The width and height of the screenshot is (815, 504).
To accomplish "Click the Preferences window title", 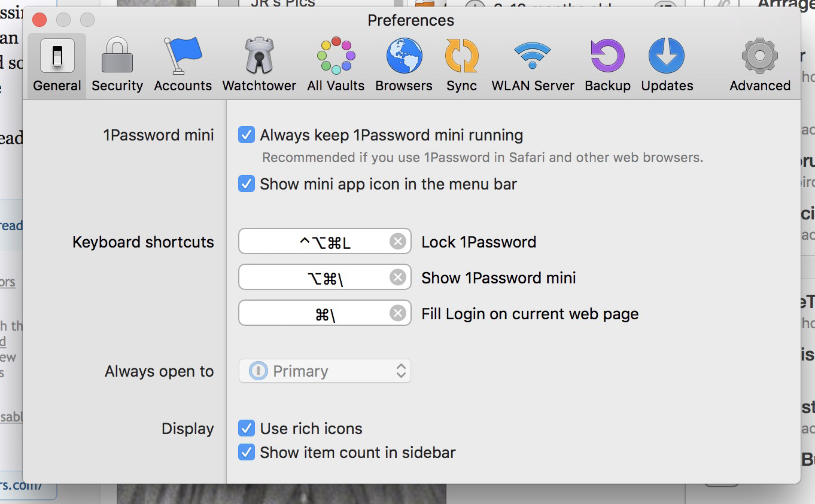I will coord(410,20).
